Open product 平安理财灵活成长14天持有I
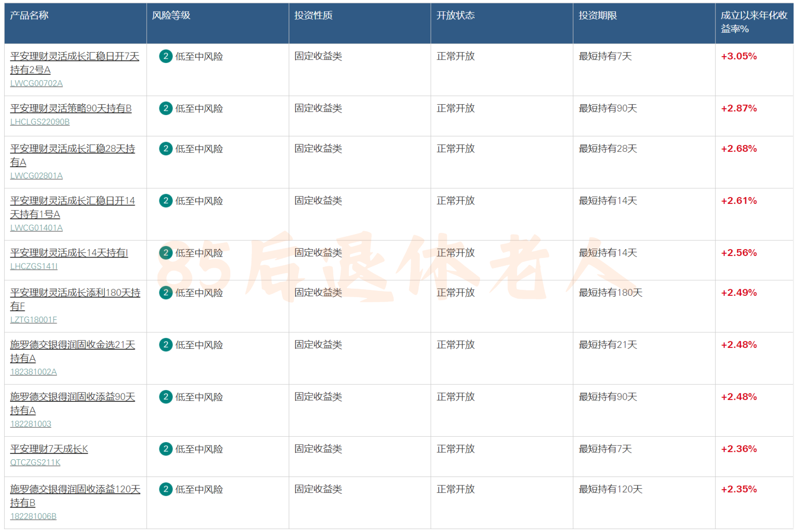Screen dimensions: 797x532 tap(69, 253)
